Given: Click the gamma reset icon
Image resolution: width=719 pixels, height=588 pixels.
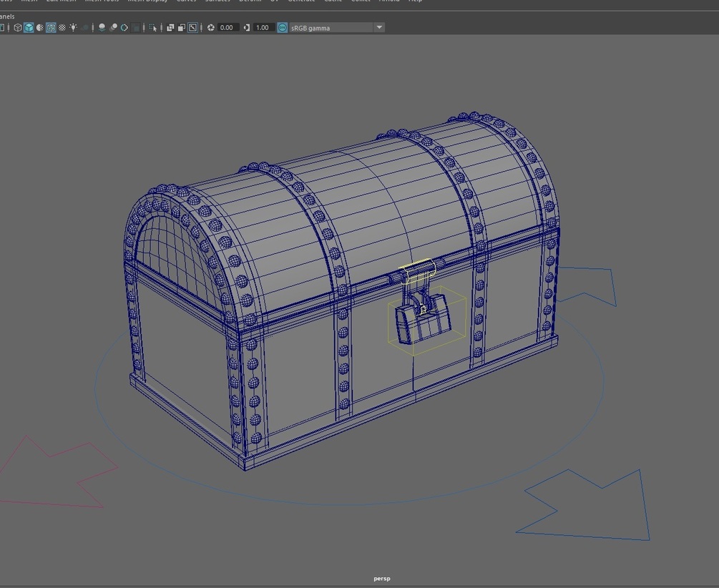Looking at the screenshot, I should point(247,27).
